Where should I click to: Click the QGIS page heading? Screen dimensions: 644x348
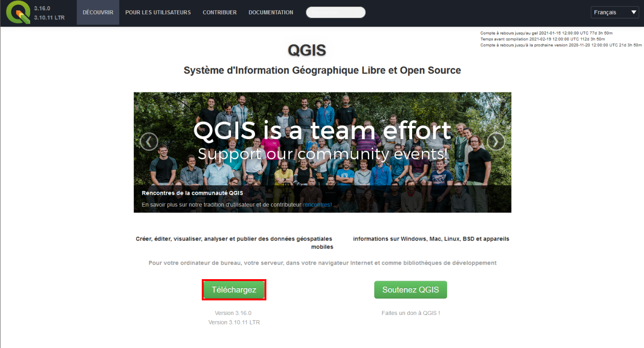307,50
